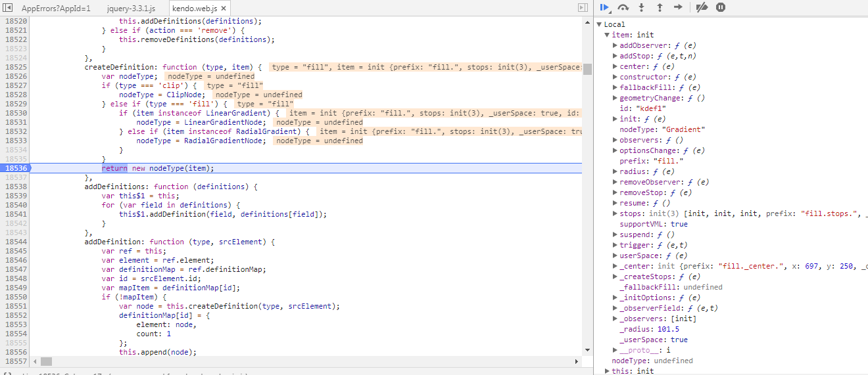Screen dimensions: 868x375
Task: Expand the __proto__ entry
Action: point(615,350)
